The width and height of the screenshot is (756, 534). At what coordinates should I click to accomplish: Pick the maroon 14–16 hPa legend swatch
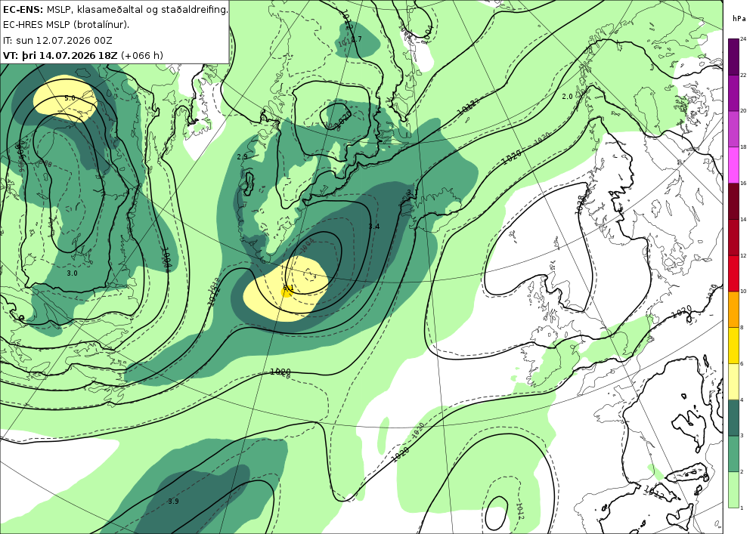point(733,201)
